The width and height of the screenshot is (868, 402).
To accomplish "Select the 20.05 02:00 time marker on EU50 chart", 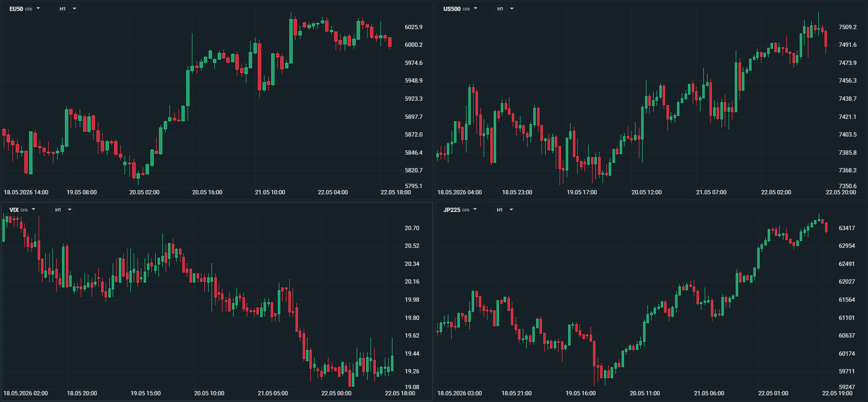I will [x=144, y=192].
